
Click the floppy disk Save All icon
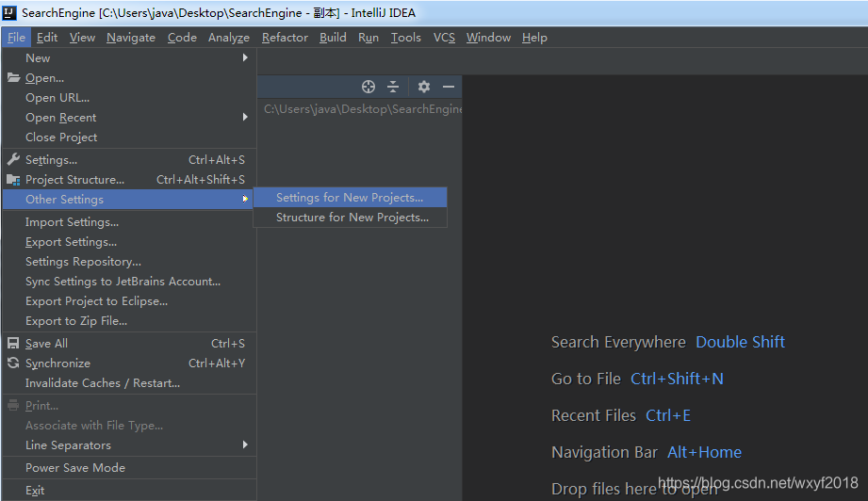point(13,344)
